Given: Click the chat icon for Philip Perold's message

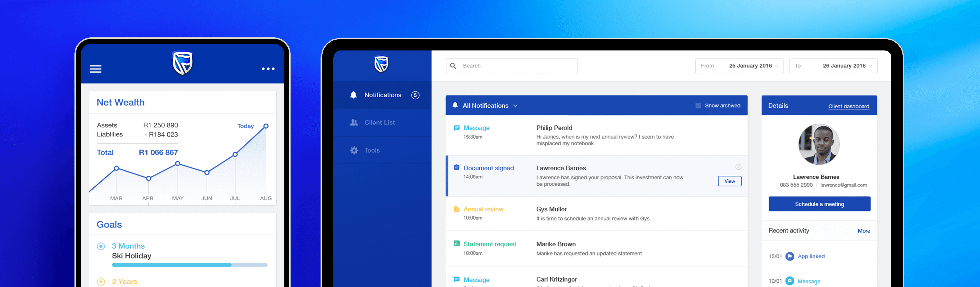Looking at the screenshot, I should [456, 128].
